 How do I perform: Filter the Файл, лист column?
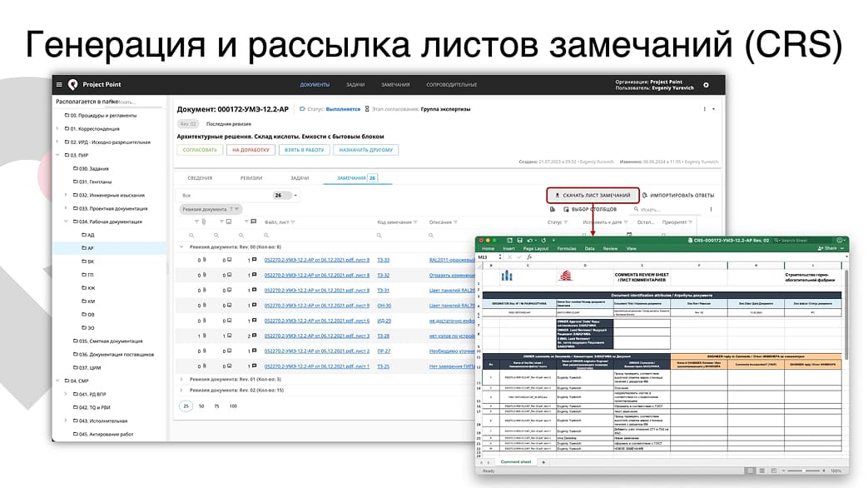coord(293,222)
